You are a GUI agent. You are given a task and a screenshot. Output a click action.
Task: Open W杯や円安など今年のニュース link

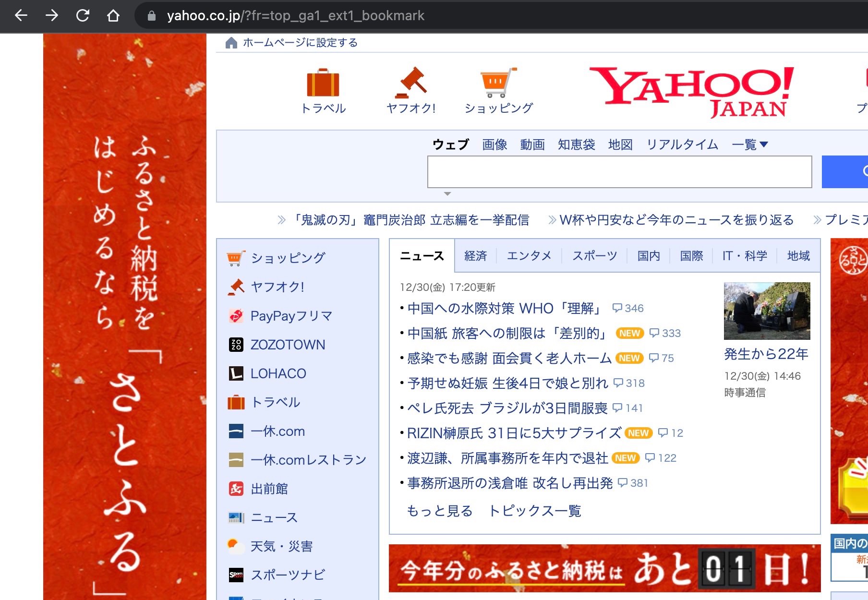tap(676, 220)
